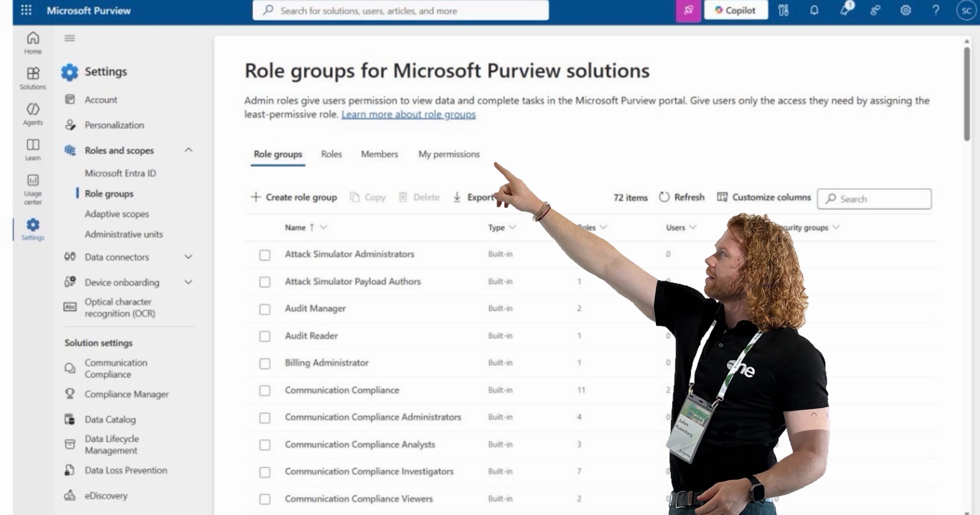
Task: Open Administrative units in navigation
Action: tap(123, 234)
